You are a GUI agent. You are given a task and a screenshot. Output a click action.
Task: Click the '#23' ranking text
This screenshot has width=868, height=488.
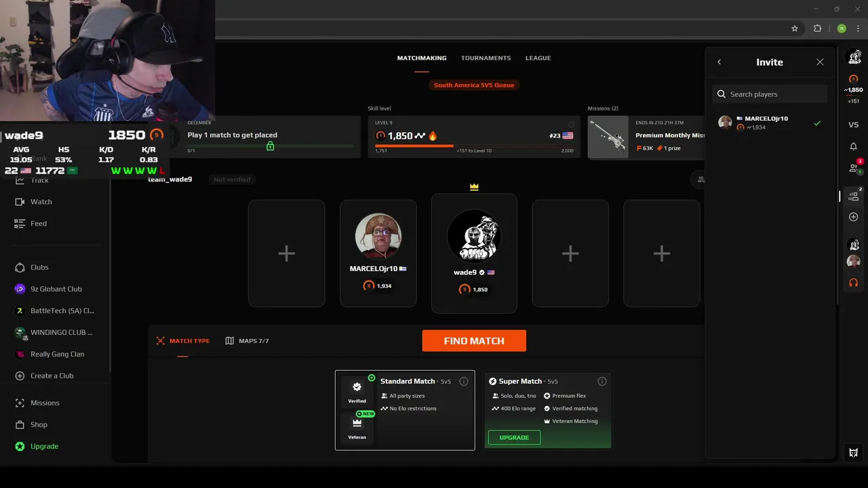555,136
